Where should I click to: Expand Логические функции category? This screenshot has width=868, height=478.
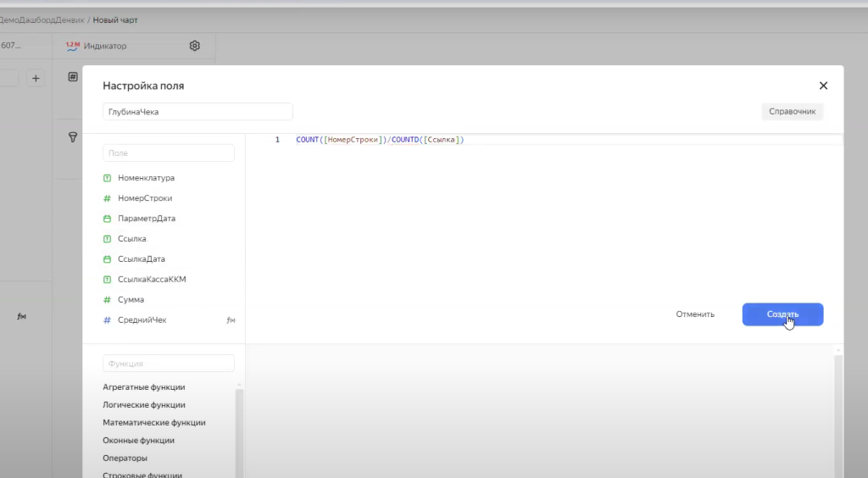pos(143,405)
